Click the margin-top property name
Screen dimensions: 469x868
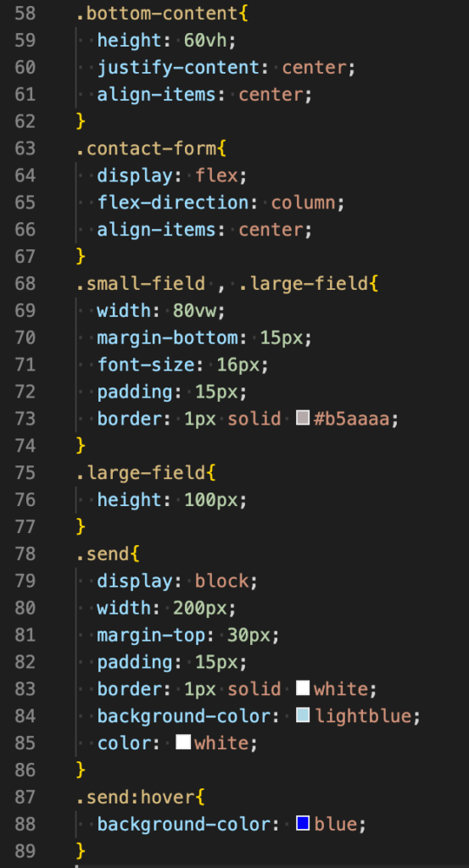(152, 634)
